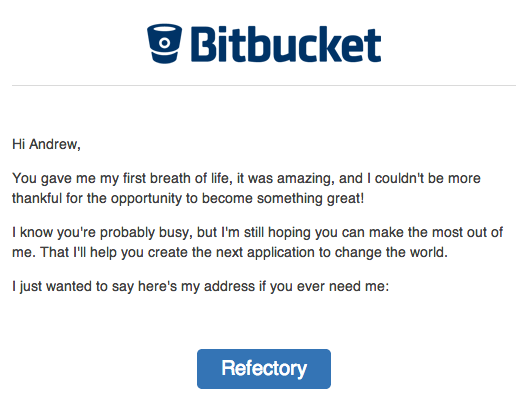Screen dimensions: 529x405
Task: Click the line 'I just wanted to say'
Action: pyautogui.click(x=201, y=287)
